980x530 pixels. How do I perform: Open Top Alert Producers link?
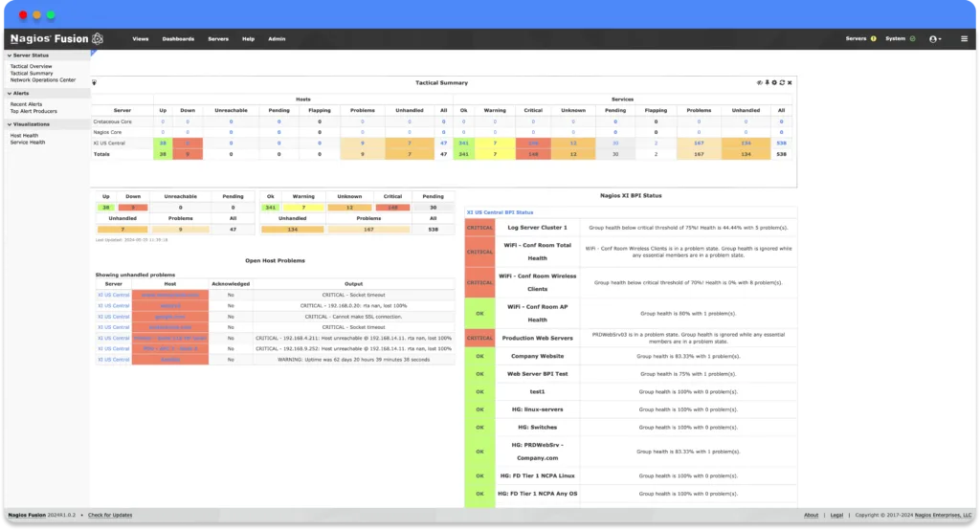[33, 111]
